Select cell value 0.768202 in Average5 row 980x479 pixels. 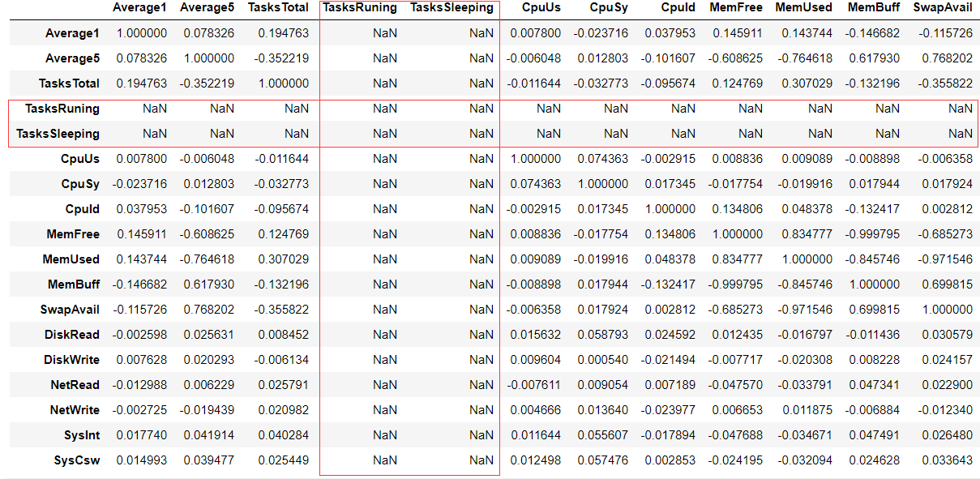pyautogui.click(x=947, y=58)
